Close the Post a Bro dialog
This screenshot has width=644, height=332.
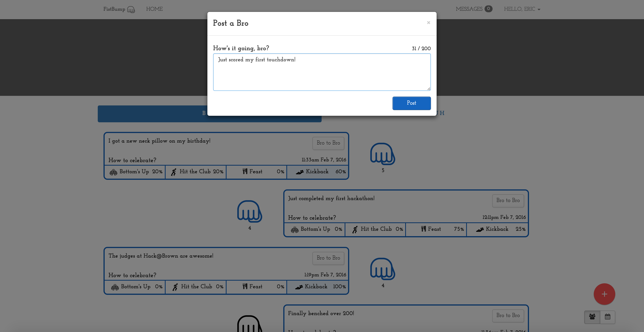429,23
